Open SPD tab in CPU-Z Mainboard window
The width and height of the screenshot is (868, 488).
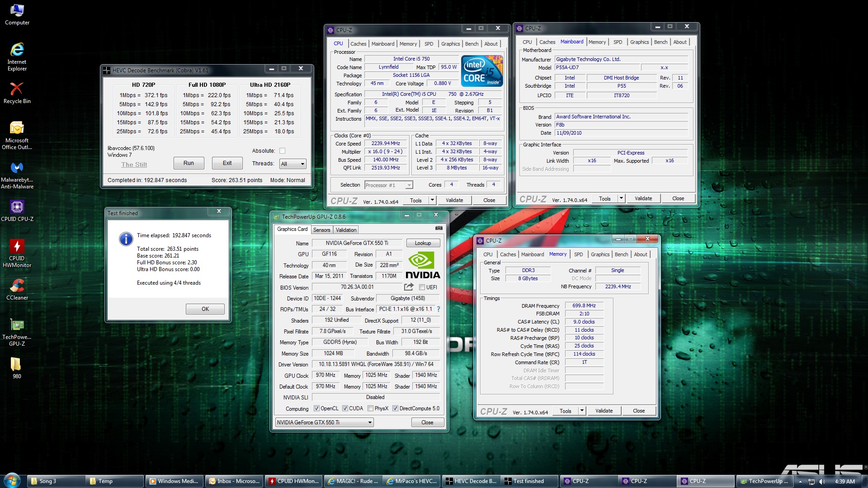pyautogui.click(x=618, y=42)
